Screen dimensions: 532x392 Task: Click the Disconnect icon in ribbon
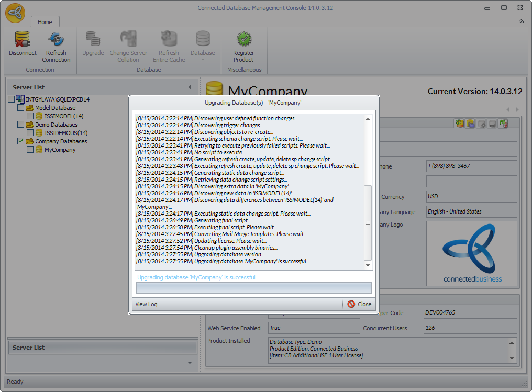(x=23, y=40)
